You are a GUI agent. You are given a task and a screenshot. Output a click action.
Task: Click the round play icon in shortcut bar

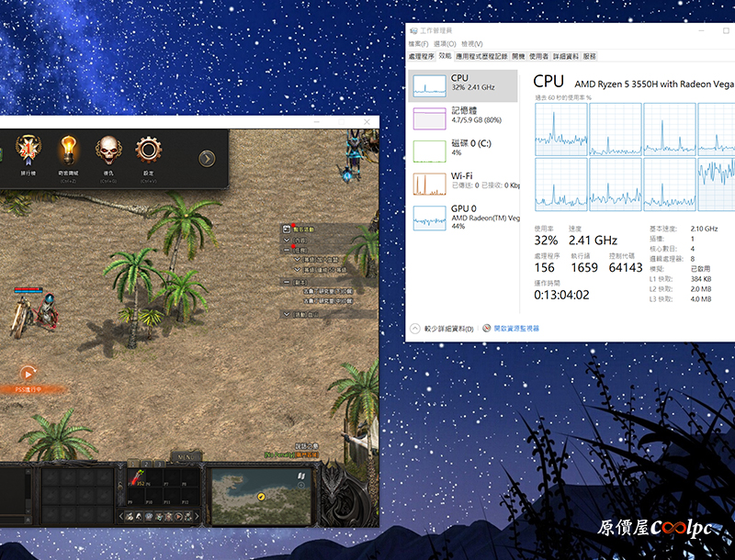178,517
